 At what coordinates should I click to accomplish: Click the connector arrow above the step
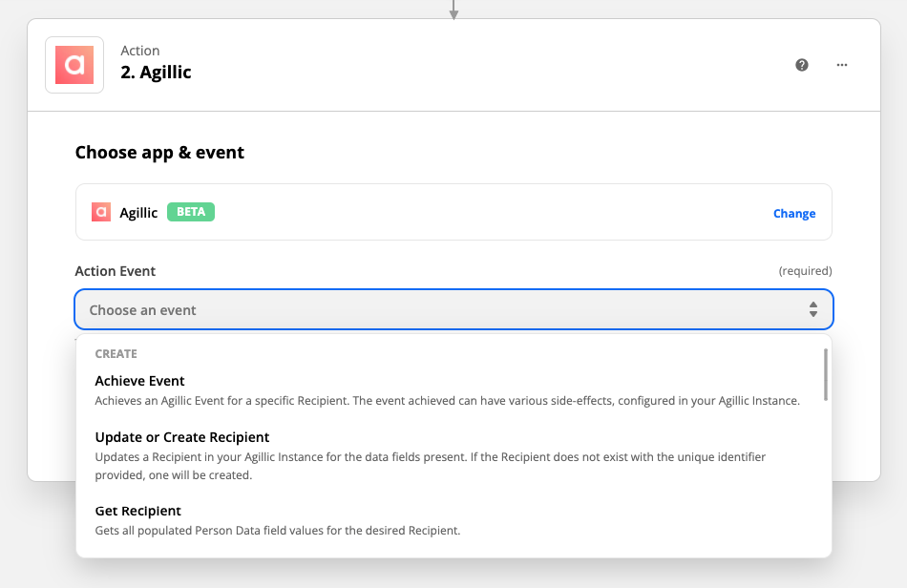[453, 10]
